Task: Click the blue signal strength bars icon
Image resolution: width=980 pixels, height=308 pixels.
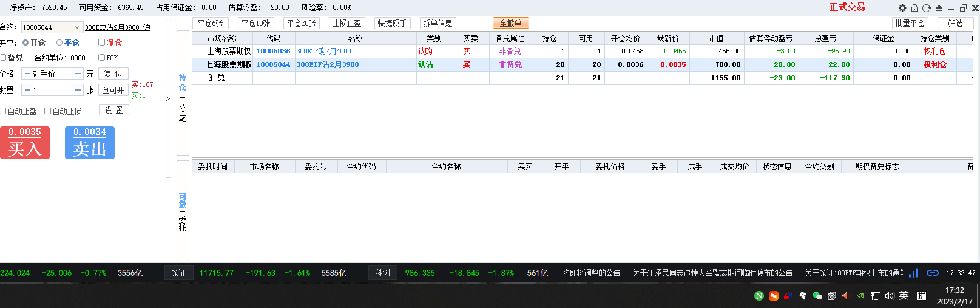Action: (914, 273)
